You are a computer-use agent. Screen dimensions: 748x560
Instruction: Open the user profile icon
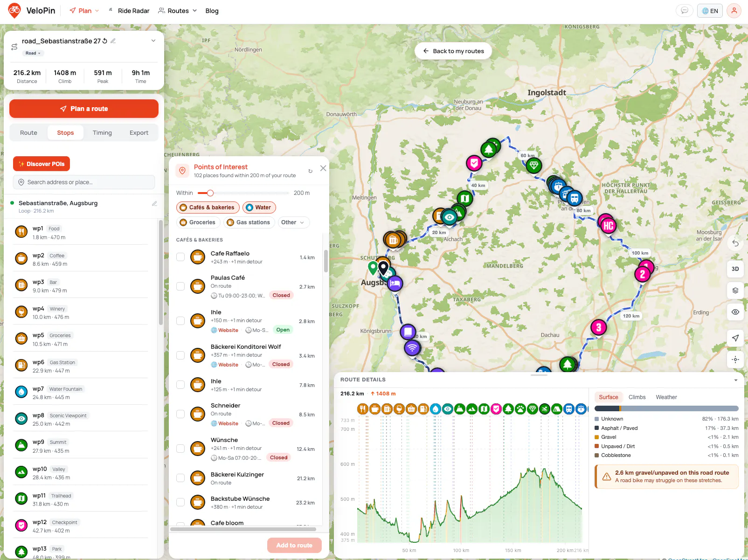(x=734, y=11)
